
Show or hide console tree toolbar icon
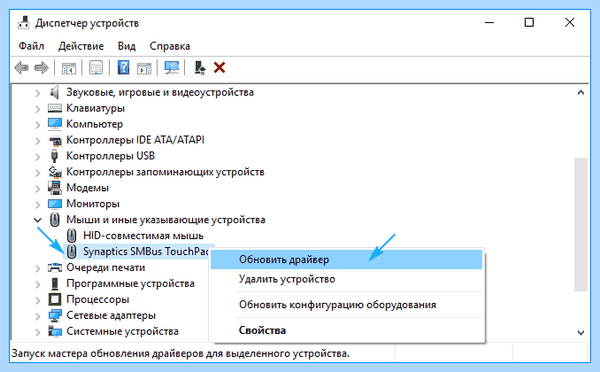coord(69,68)
